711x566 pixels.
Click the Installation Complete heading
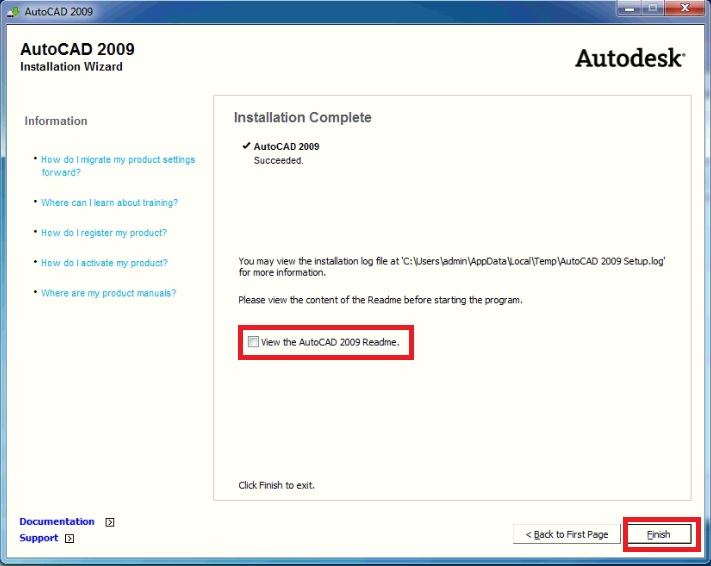coord(302,118)
